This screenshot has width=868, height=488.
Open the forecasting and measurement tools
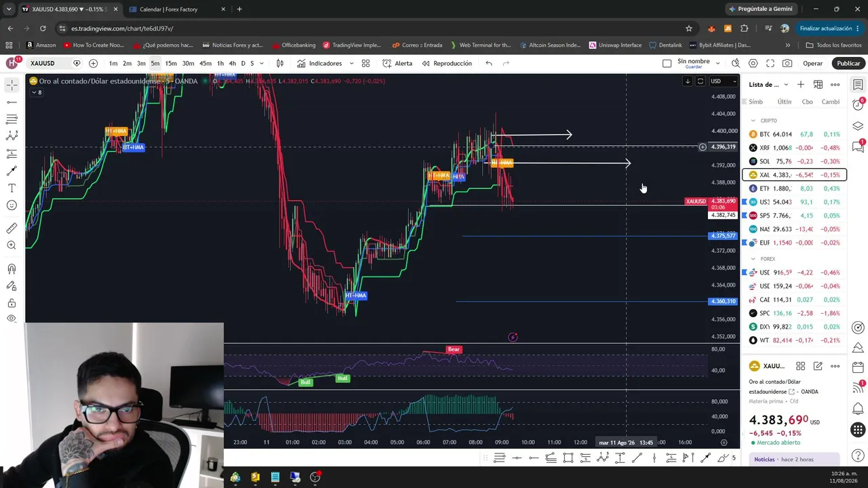12,154
